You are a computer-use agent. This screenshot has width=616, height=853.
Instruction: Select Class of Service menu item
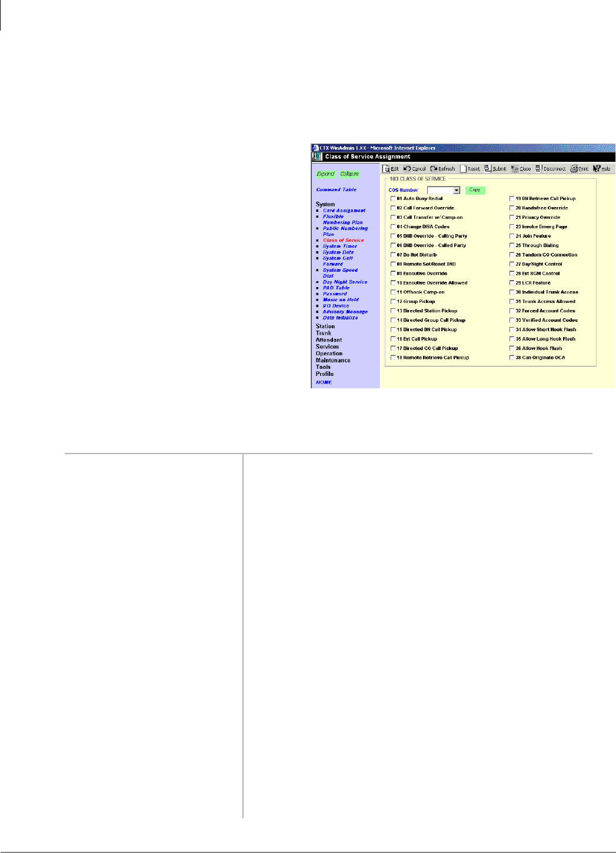tap(344, 240)
